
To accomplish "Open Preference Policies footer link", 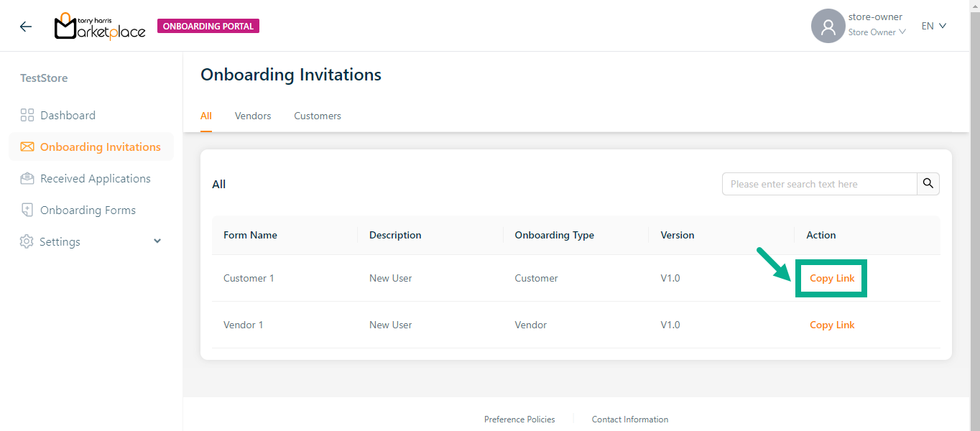I will click(519, 420).
